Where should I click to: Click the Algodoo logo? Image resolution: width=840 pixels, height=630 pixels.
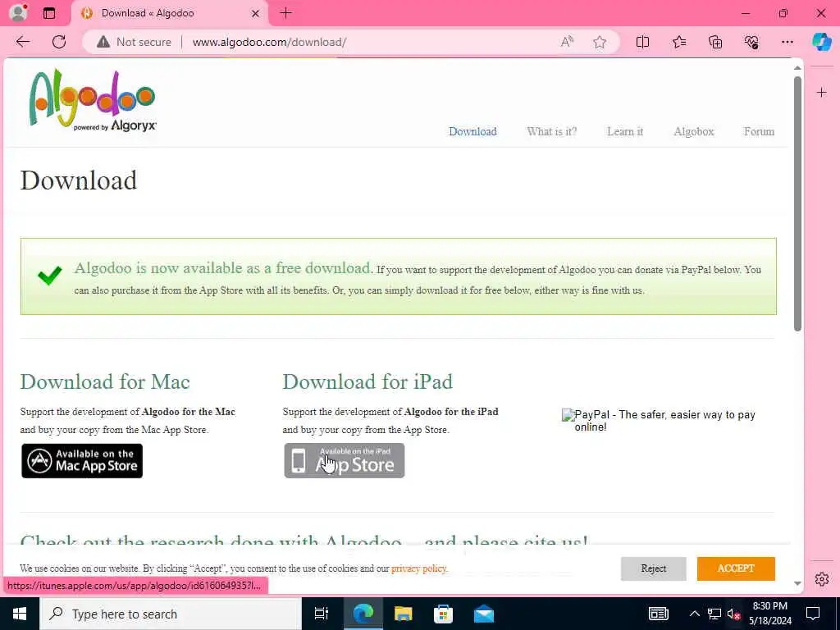(x=92, y=100)
